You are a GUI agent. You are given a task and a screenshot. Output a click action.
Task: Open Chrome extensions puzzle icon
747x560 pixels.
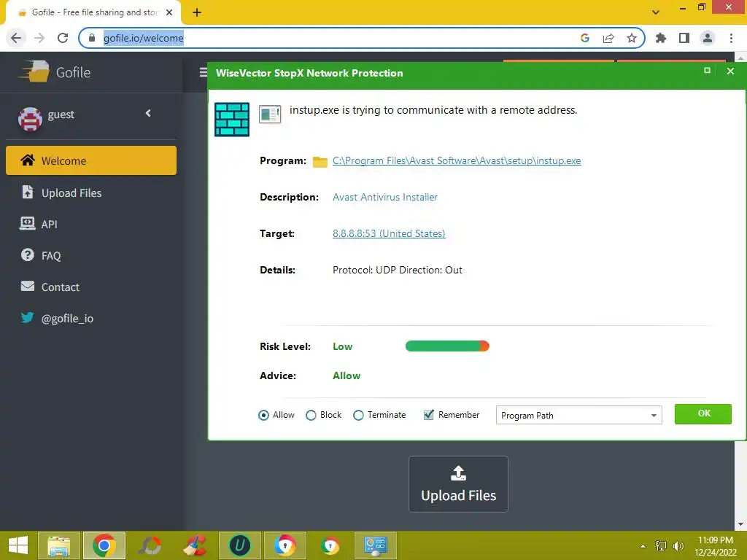click(x=661, y=38)
